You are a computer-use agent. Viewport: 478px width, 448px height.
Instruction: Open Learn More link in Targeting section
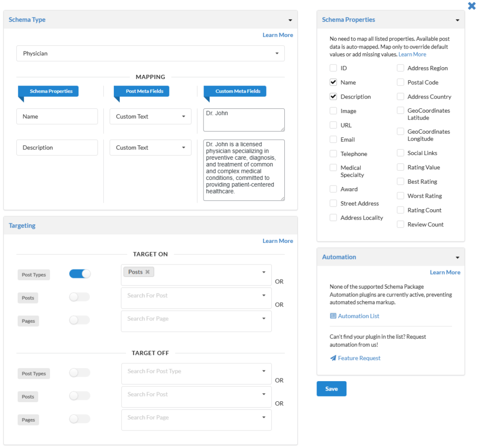[278, 241]
